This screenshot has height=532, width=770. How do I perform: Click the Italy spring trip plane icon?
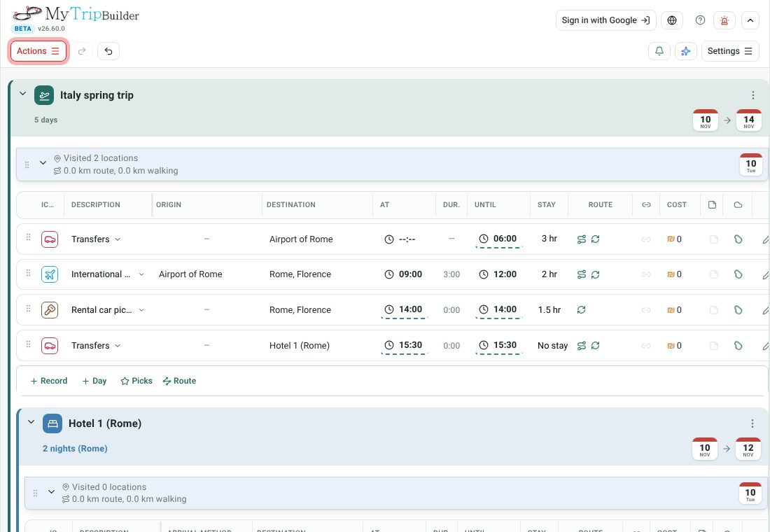tap(44, 95)
